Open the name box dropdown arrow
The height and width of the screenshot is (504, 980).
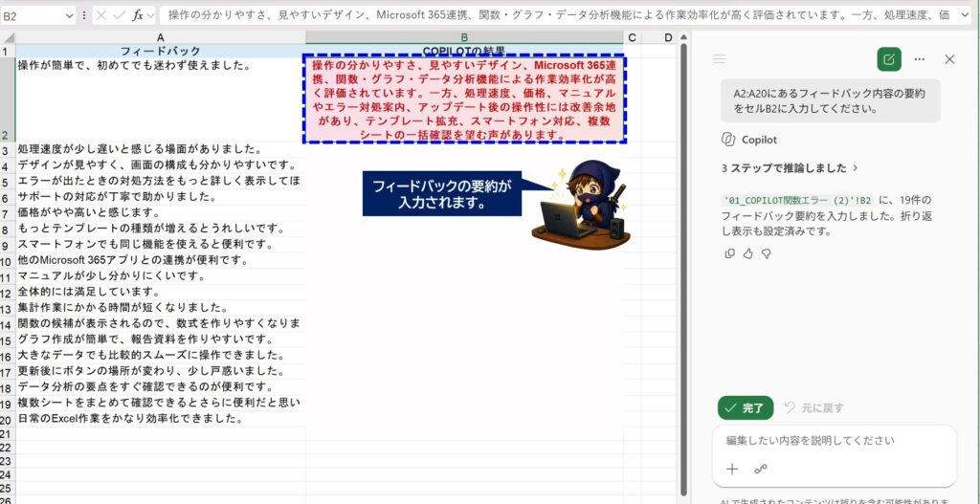pyautogui.click(x=69, y=16)
